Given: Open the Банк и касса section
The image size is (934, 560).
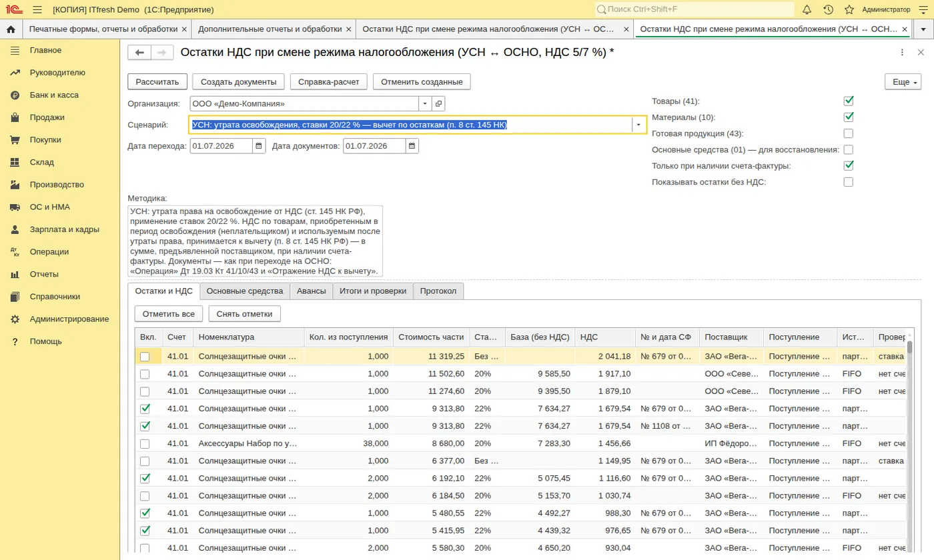Looking at the screenshot, I should pos(54,95).
